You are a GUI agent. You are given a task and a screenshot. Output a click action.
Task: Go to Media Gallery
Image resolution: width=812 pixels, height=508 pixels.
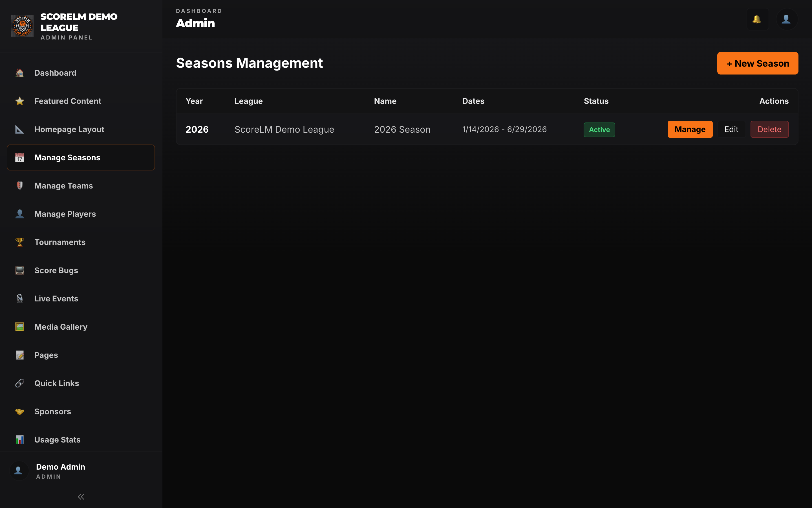pos(81,327)
